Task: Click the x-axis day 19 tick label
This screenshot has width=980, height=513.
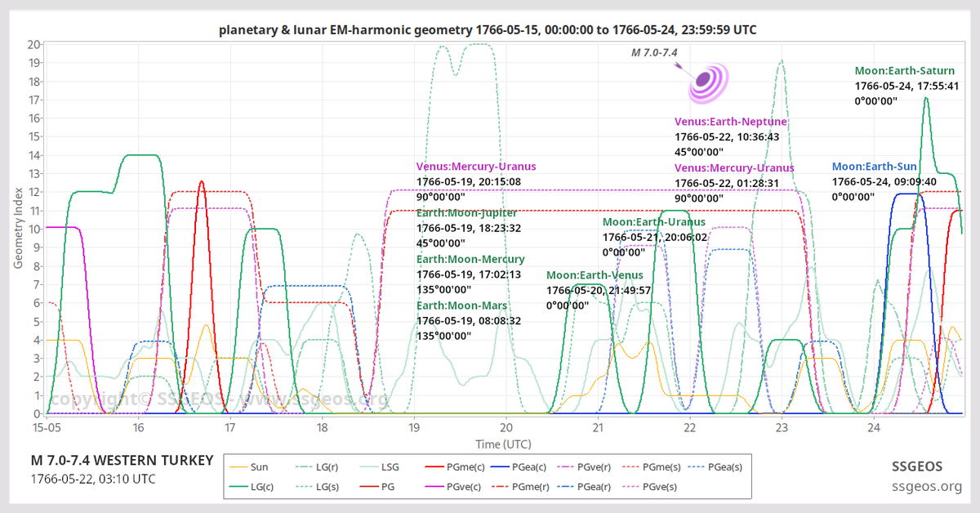Action: tap(414, 427)
